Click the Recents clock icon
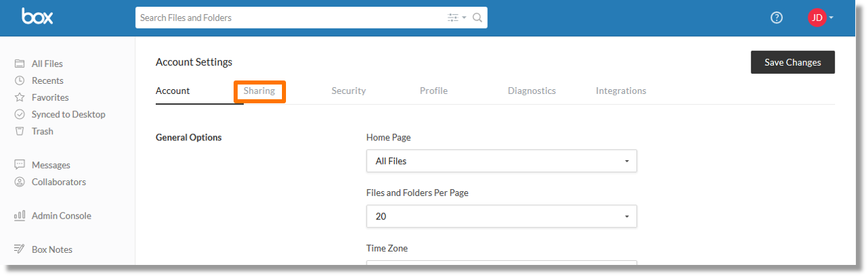 click(x=19, y=80)
